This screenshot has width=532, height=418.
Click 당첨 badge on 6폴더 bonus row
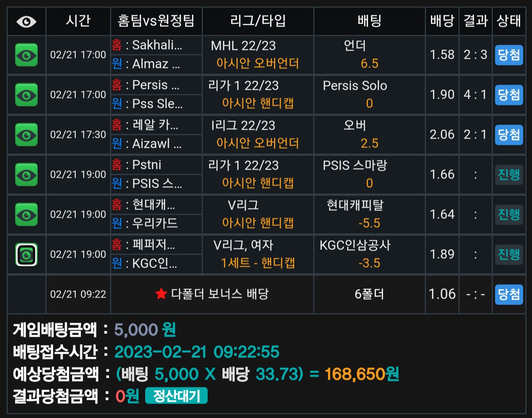[x=509, y=295]
